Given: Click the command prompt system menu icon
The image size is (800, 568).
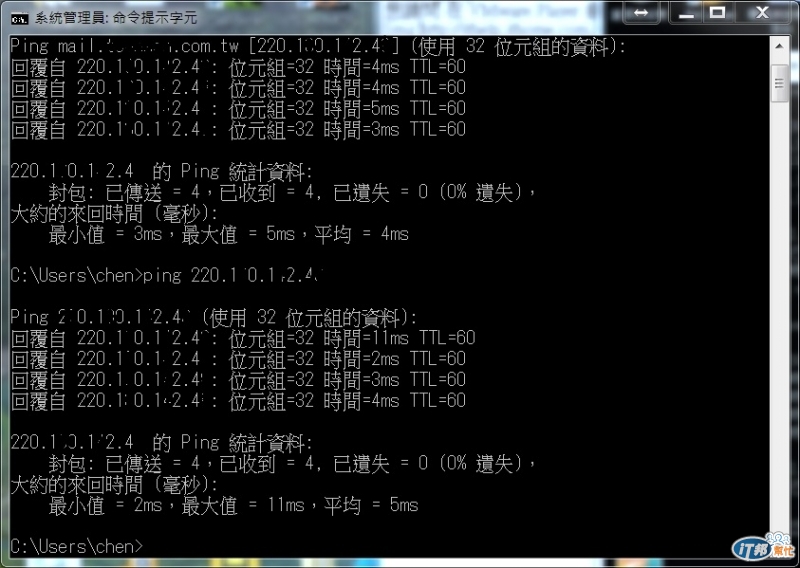Looking at the screenshot, I should 19,19.
